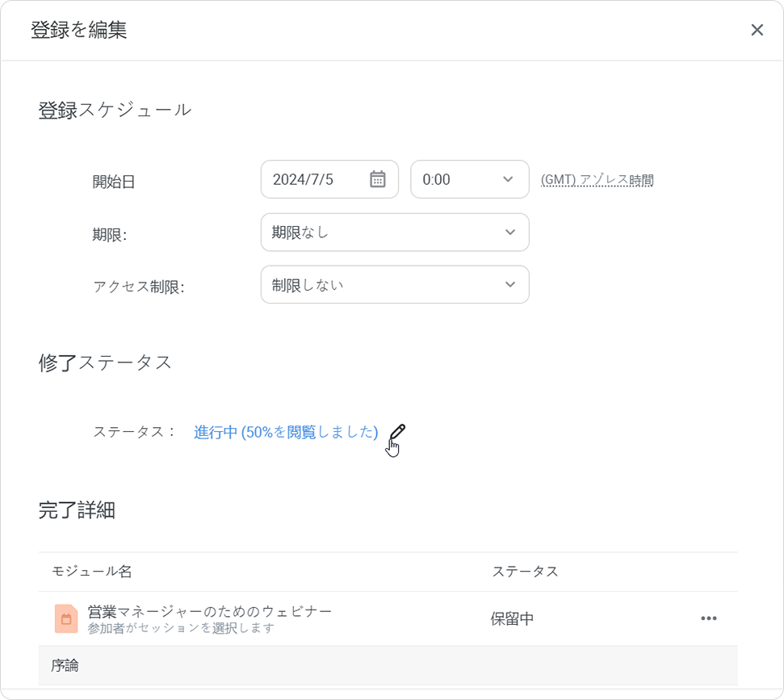784x700 pixels.
Task: Select the 営業マネージャーのためのウェビナー module name
Action: tap(210, 611)
